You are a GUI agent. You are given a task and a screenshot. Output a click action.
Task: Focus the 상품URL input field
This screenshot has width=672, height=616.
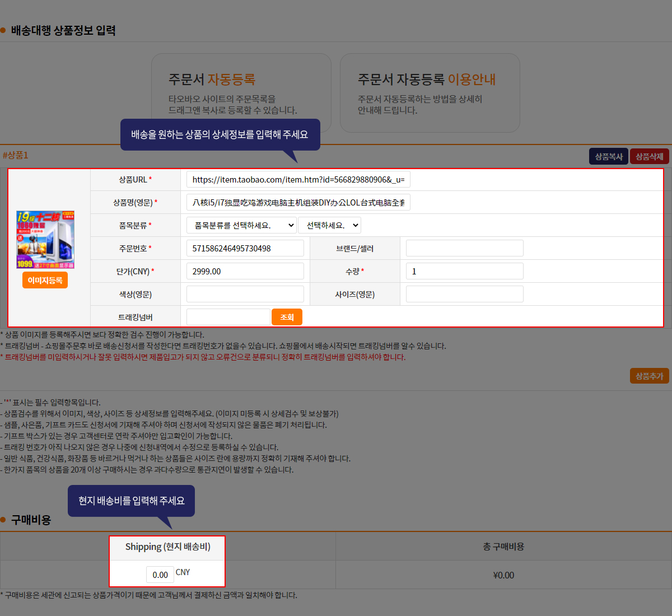298,179
